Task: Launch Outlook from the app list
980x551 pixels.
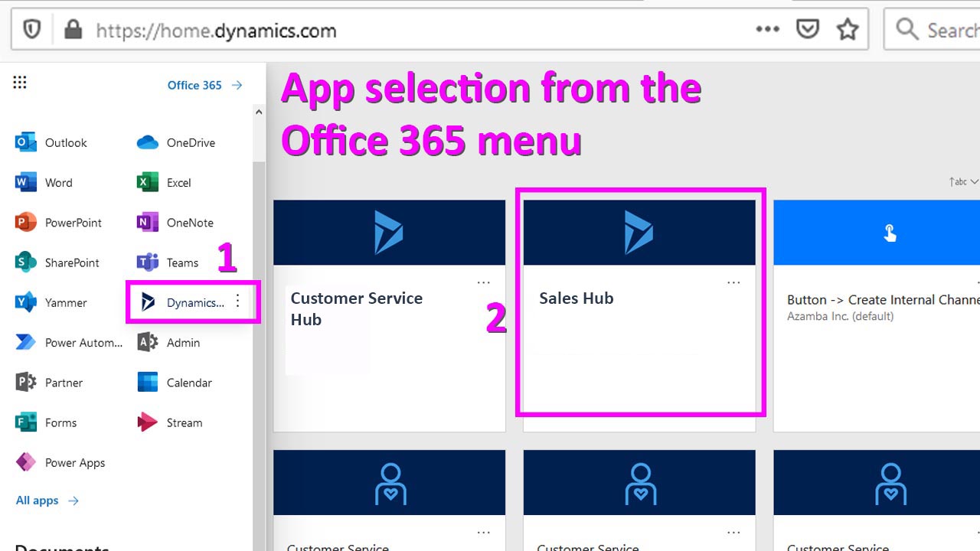Action: (x=51, y=142)
